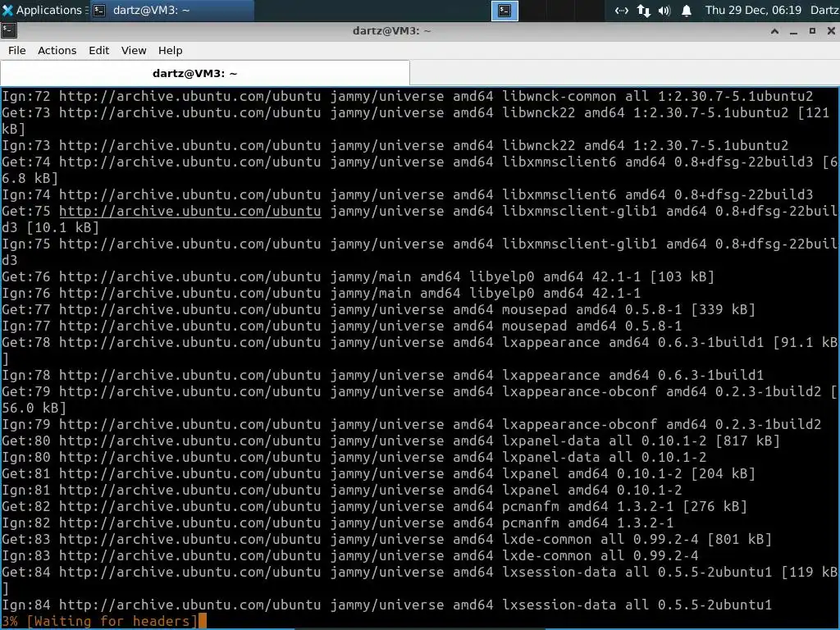Click 'libyelp0' on the Get:76 line
The image size is (840, 630).
[x=501, y=277]
